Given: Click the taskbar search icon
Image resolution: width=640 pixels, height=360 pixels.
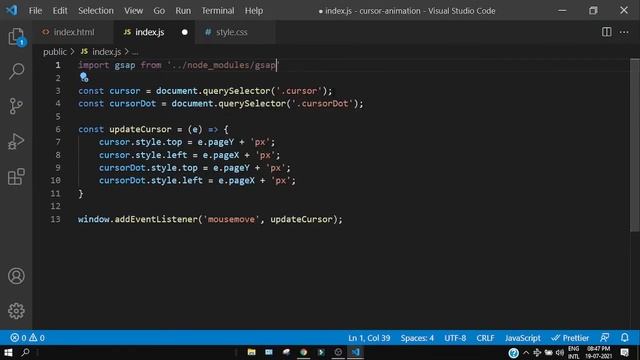Looking at the screenshot, I should pyautogui.click(x=25, y=352).
